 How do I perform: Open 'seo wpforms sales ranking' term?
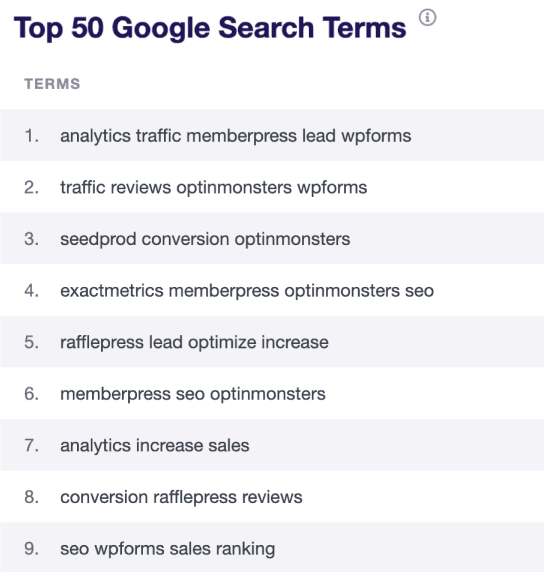coord(167,549)
